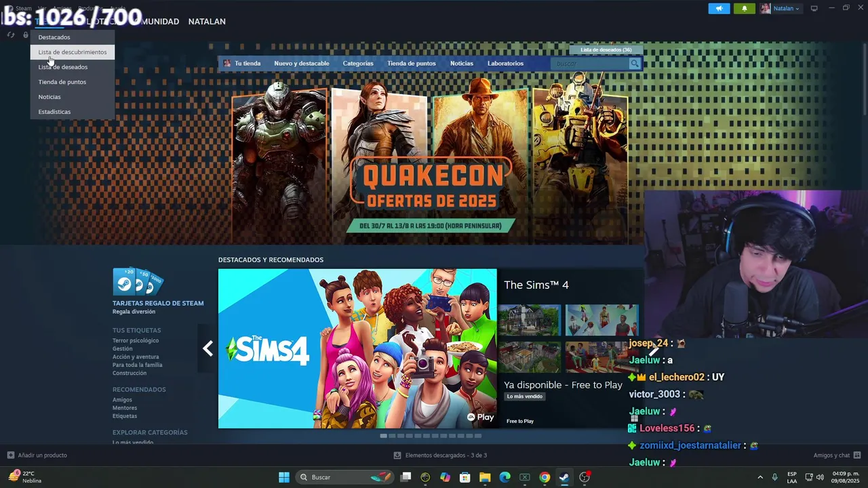Image resolution: width=868 pixels, height=488 pixels.
Task: Open Construcción tag link
Action: tap(130, 373)
